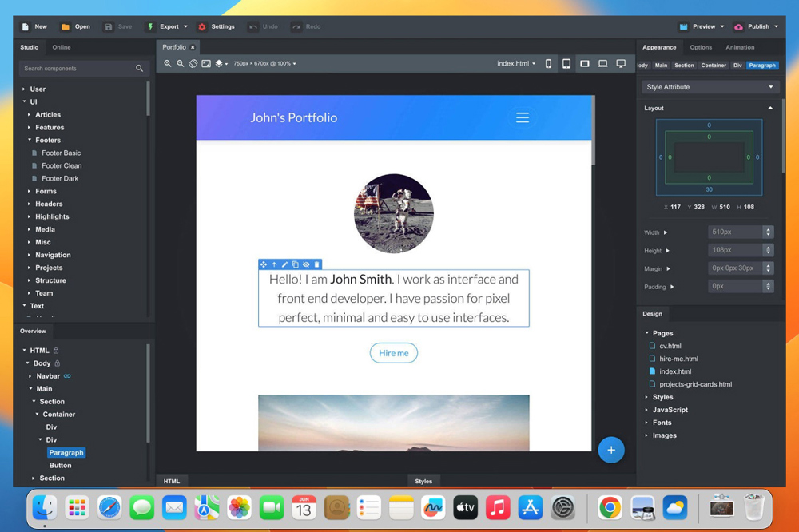Step the Padding value stepper

[768, 287]
